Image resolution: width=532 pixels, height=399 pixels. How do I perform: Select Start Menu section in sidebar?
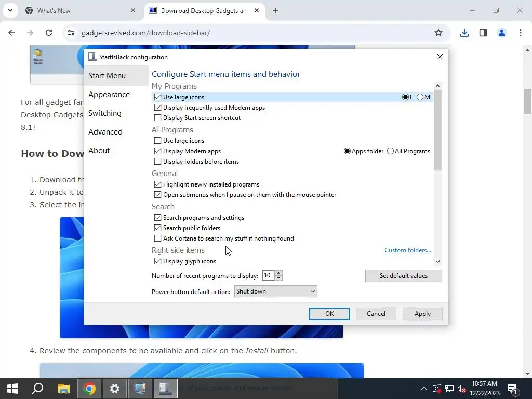pyautogui.click(x=116, y=76)
